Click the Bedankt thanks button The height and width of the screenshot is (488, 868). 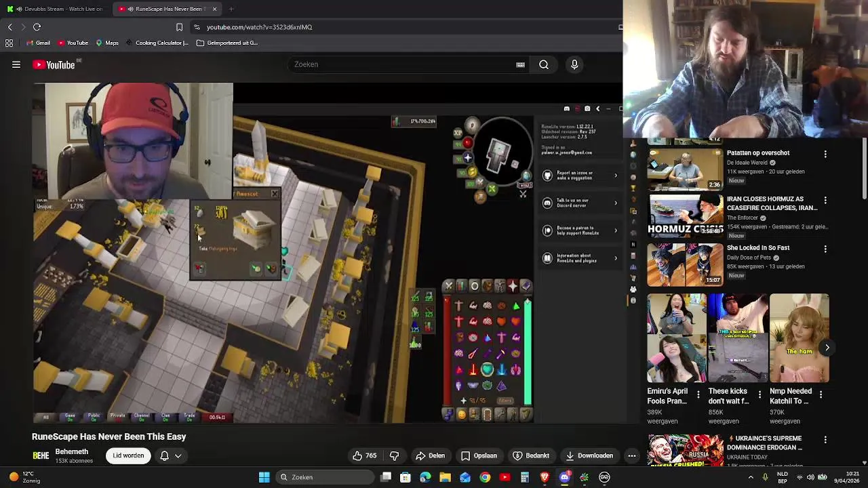click(x=531, y=455)
